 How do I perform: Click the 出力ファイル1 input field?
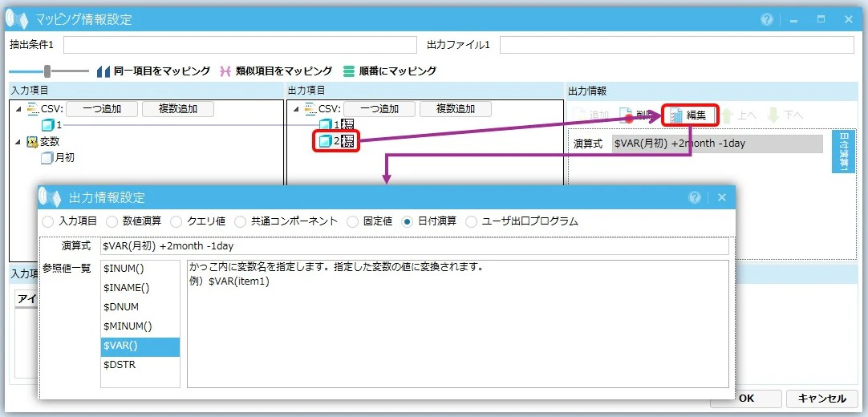[677, 45]
